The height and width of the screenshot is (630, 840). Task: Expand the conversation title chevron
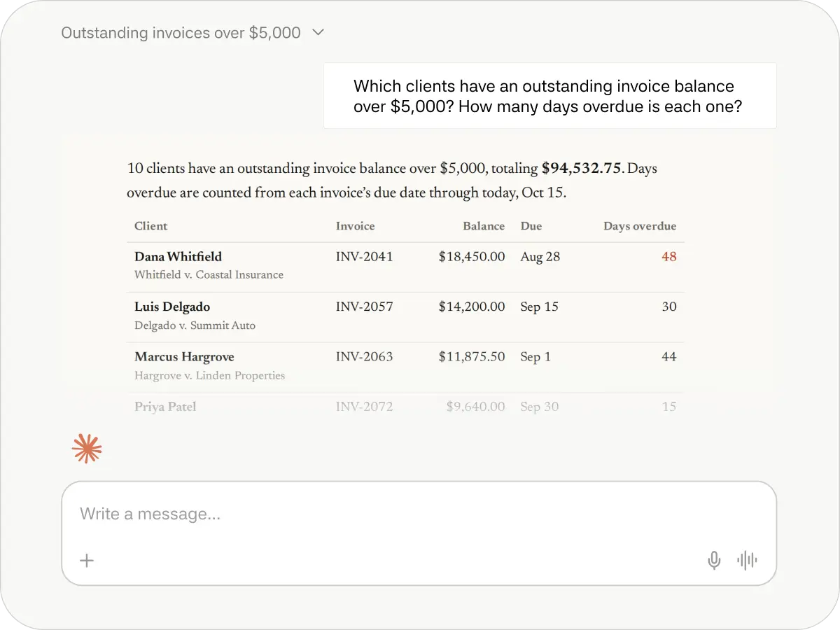pyautogui.click(x=318, y=32)
